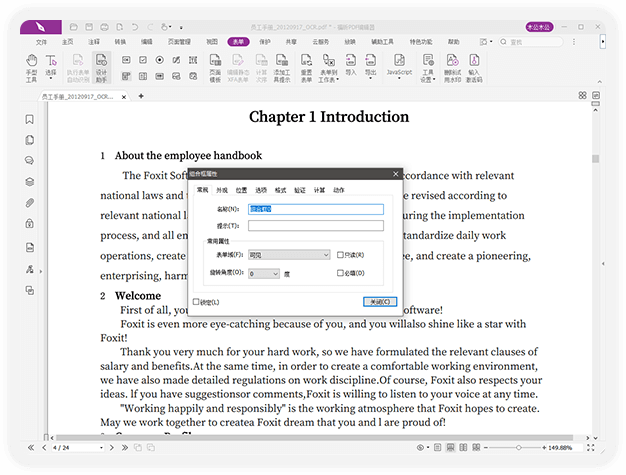Close the properties dialog with X

click(396, 174)
